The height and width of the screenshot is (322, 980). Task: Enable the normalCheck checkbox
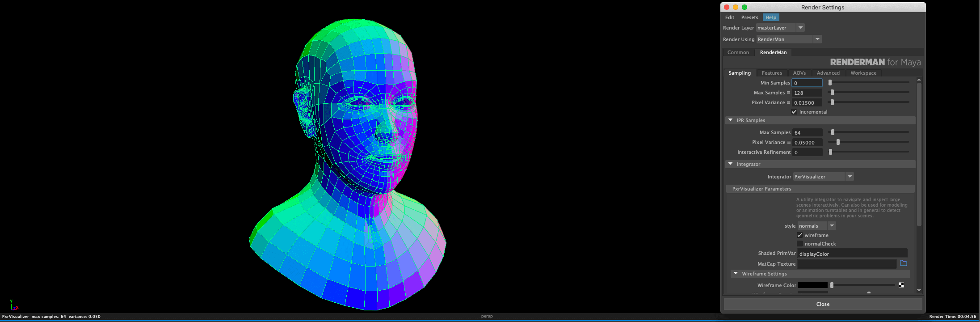point(799,244)
